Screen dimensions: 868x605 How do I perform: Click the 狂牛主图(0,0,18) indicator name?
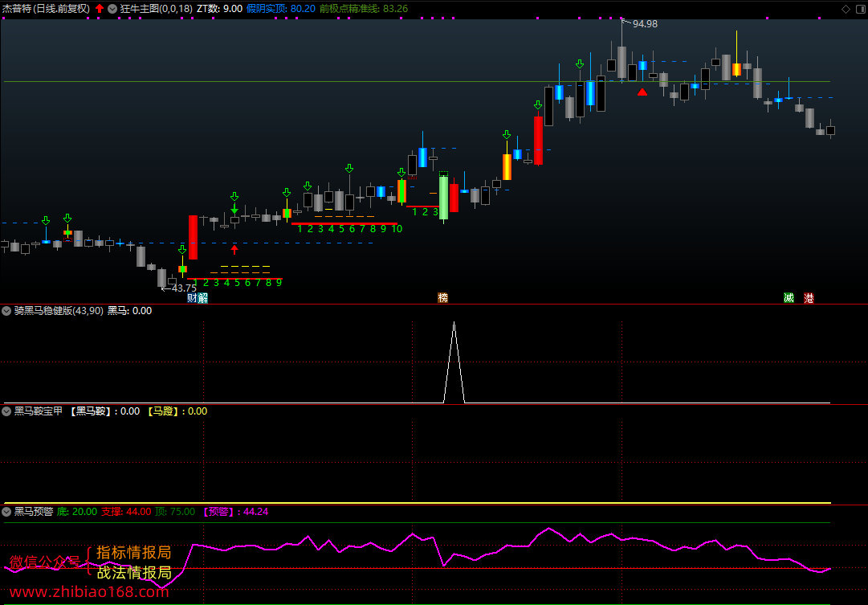pyautogui.click(x=156, y=9)
